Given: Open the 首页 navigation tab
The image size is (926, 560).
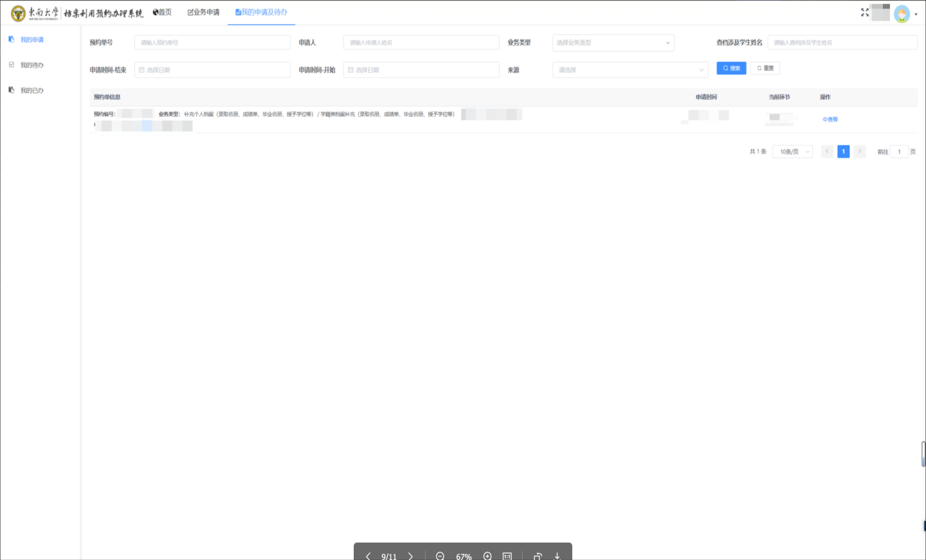Looking at the screenshot, I should click(x=162, y=12).
